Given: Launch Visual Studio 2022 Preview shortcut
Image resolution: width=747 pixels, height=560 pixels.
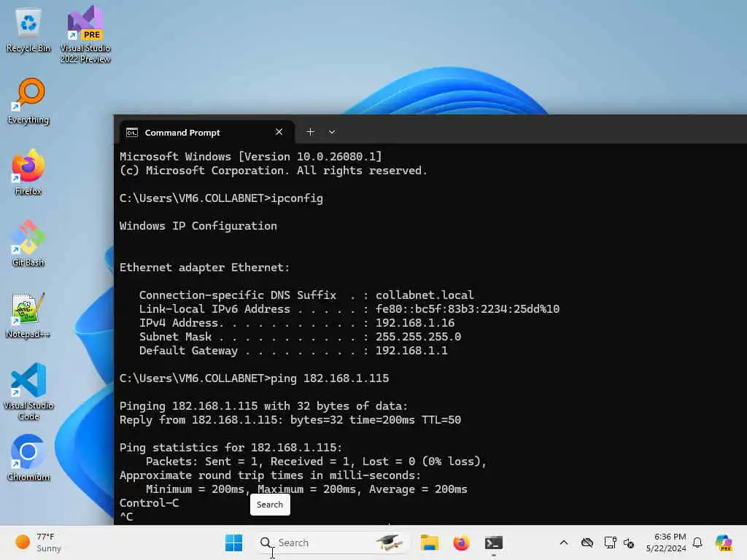Looking at the screenshot, I should pyautogui.click(x=85, y=35).
